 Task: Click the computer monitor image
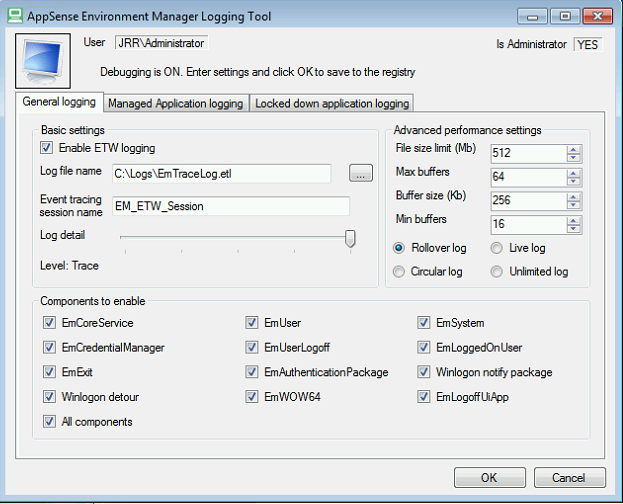pyautogui.click(x=43, y=61)
